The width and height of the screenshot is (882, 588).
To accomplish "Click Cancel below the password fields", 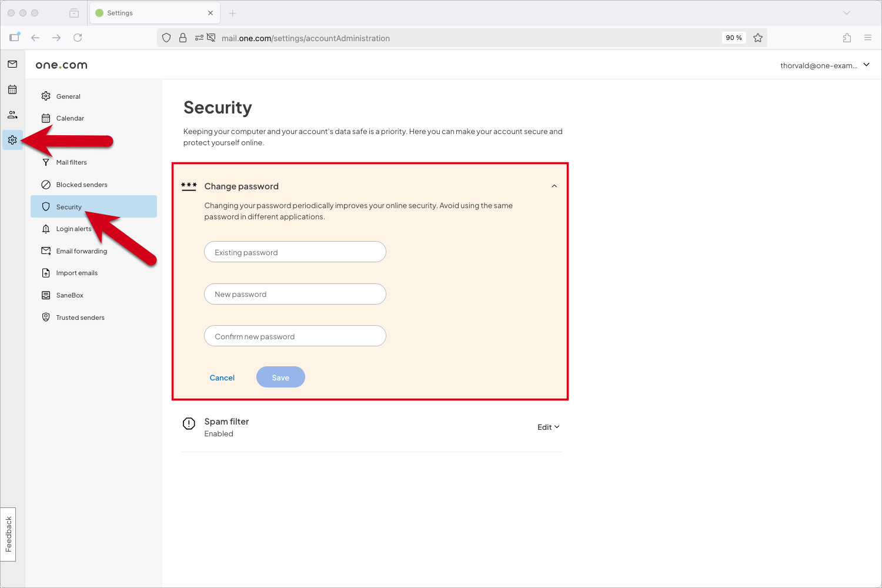I will 222,377.
